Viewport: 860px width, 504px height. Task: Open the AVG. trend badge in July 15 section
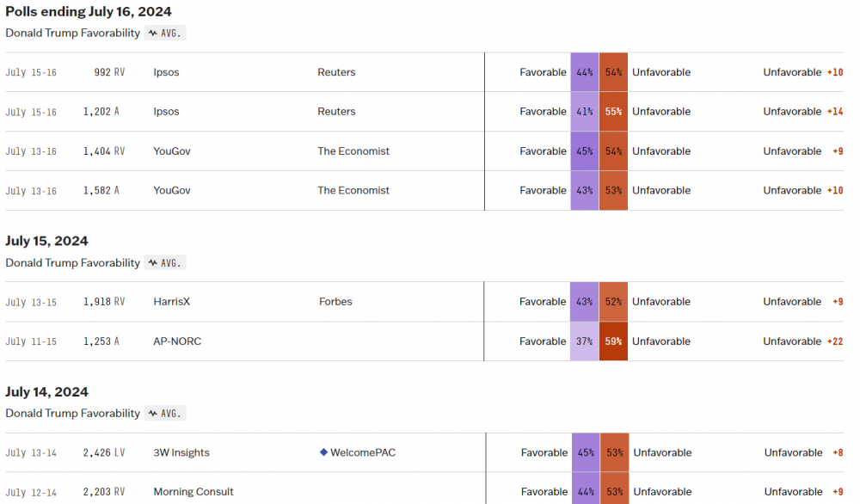[x=165, y=262]
